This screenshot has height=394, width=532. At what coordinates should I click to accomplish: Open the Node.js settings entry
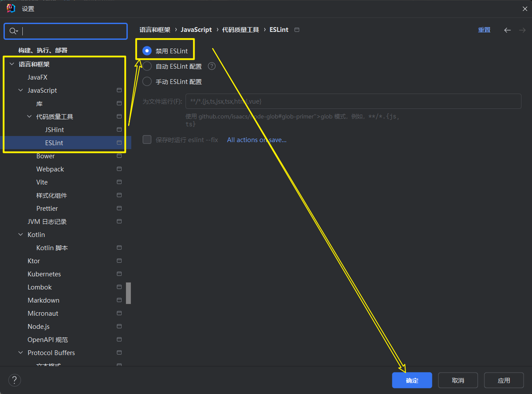(x=38, y=327)
